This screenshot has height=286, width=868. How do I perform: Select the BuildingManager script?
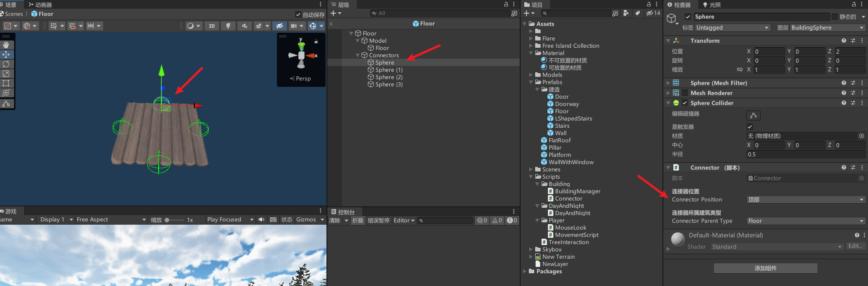[574, 191]
